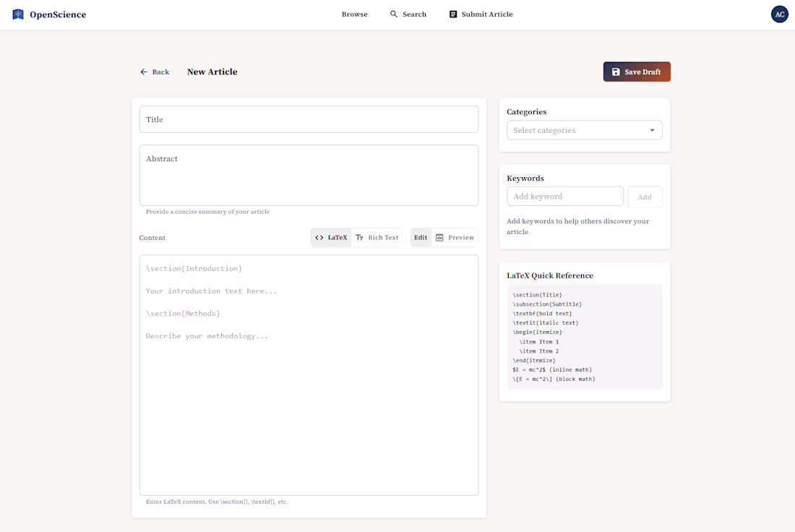The image size is (795, 532).
Task: Click the Rich Text typography icon
Action: [359, 237]
